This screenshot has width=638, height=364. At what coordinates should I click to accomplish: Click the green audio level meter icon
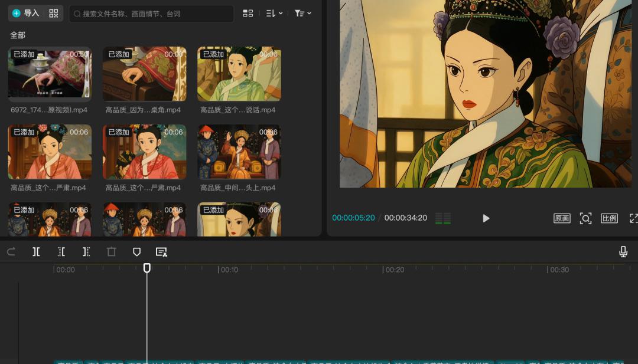(443, 218)
